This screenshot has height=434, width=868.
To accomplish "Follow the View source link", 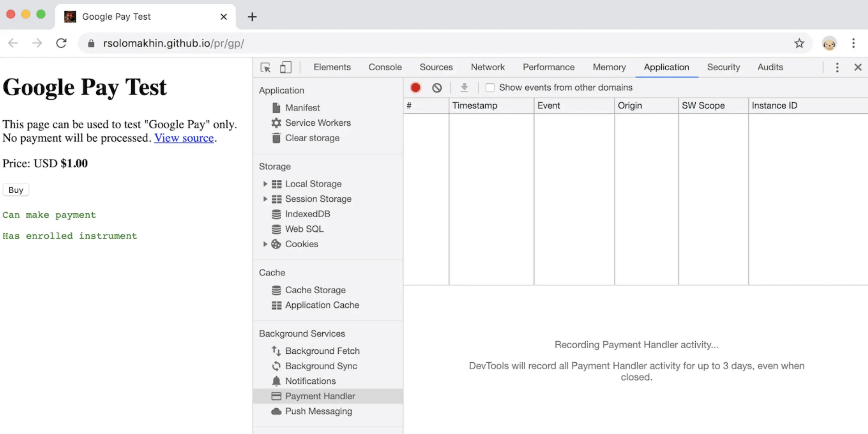I will point(184,138).
